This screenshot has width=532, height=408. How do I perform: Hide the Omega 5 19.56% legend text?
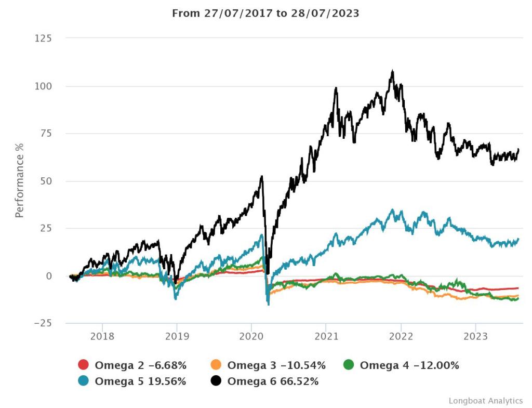[x=140, y=381]
